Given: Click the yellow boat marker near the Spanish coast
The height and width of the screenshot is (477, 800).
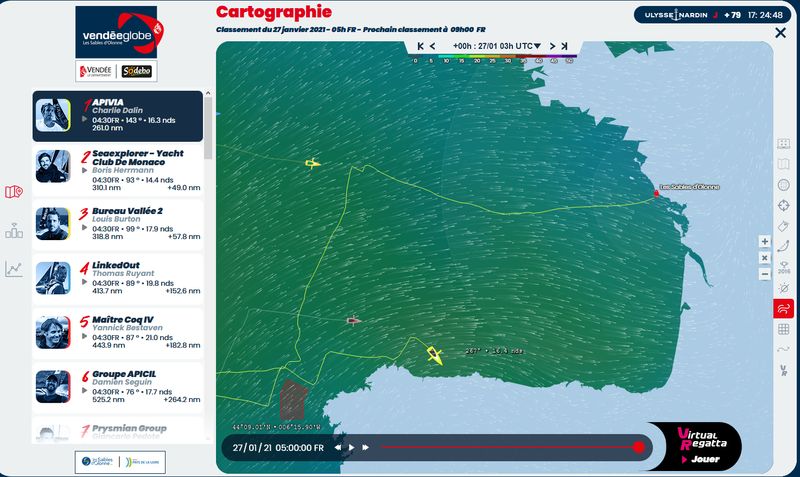Looking at the screenshot, I should point(434,355).
